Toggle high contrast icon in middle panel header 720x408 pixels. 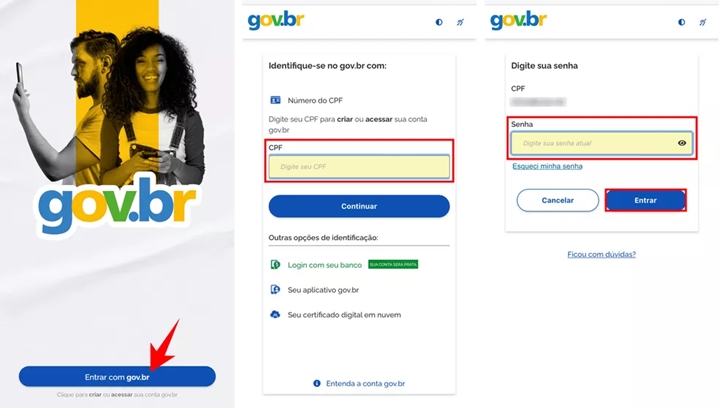[x=439, y=22]
